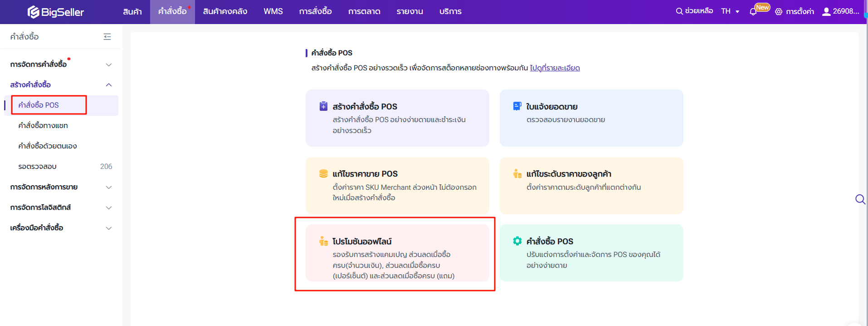Image resolution: width=868 pixels, height=326 pixels.
Task: Click การตั้งค่า settings label
Action: [x=800, y=12]
